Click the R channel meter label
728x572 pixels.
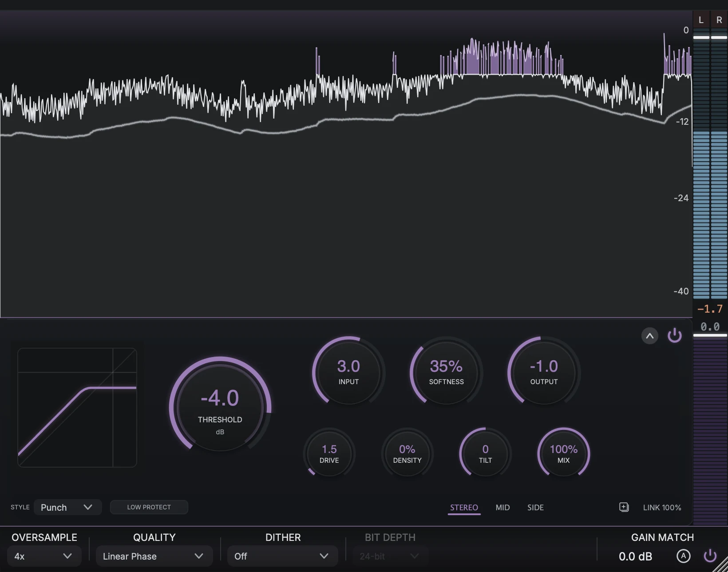pyautogui.click(x=719, y=20)
